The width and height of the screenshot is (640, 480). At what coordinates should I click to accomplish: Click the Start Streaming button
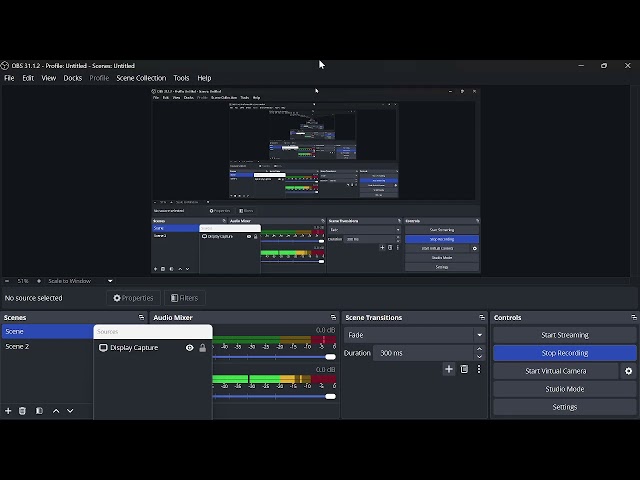[x=564, y=335]
